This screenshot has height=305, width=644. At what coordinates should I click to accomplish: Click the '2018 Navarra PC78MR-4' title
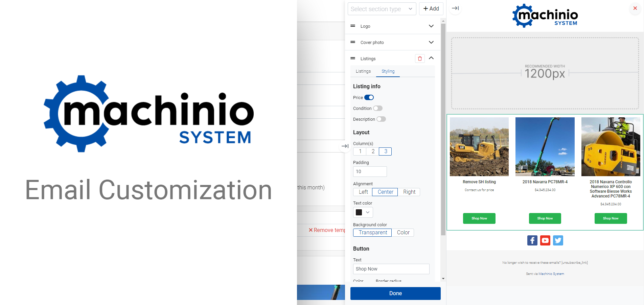(x=545, y=182)
